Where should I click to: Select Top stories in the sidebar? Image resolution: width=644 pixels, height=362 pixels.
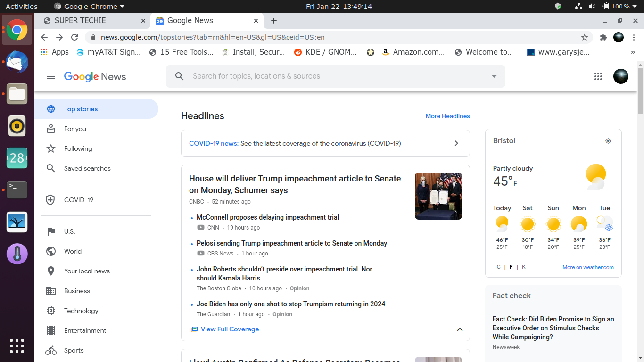coord(96,109)
